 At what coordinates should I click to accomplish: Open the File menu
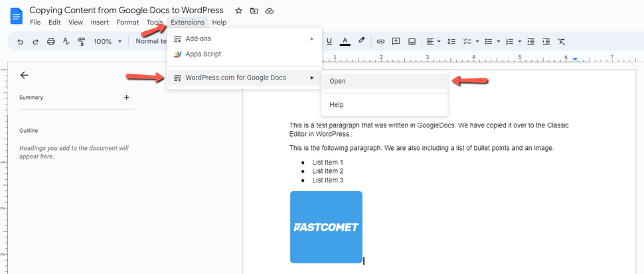[x=35, y=22]
